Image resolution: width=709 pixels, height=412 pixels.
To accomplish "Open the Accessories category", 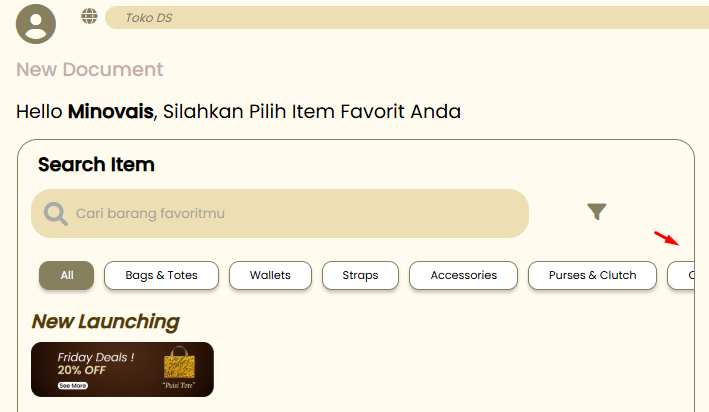I will pos(463,275).
